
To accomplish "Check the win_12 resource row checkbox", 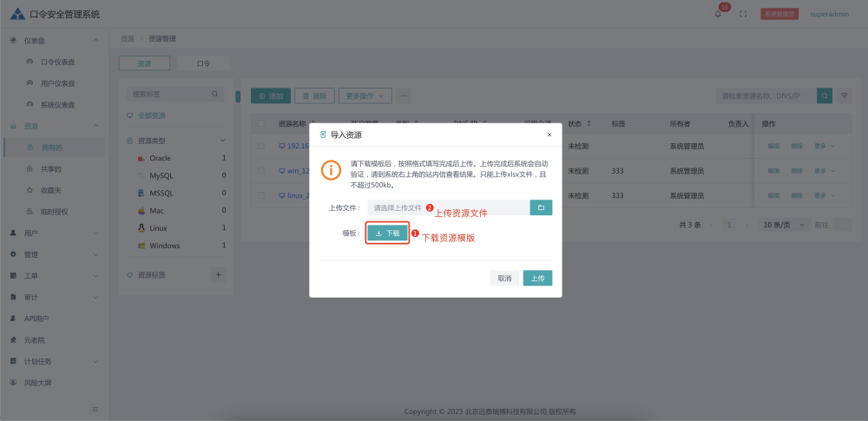I will [261, 170].
